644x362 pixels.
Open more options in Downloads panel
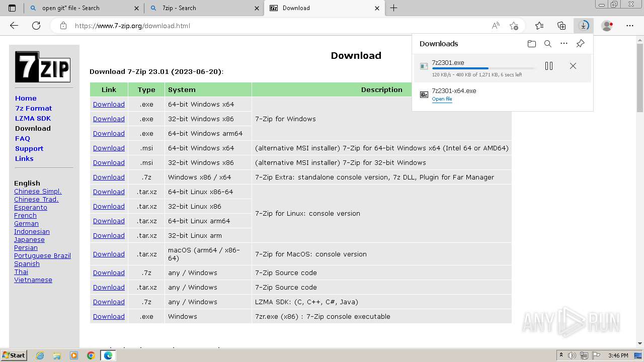tap(564, 44)
